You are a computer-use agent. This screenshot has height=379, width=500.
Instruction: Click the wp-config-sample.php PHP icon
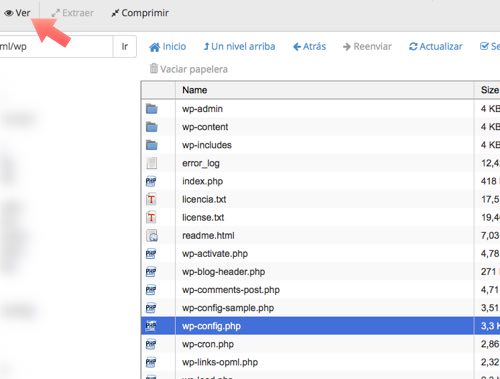tap(151, 308)
